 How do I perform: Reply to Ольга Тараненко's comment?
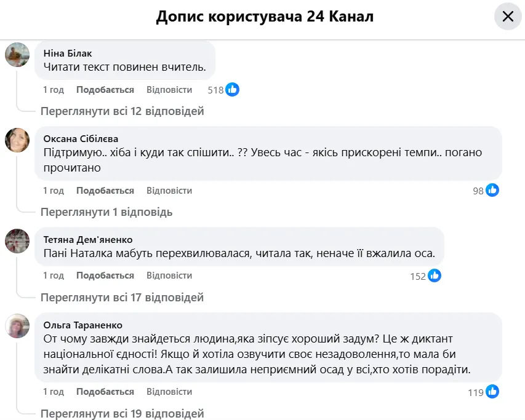click(169, 392)
